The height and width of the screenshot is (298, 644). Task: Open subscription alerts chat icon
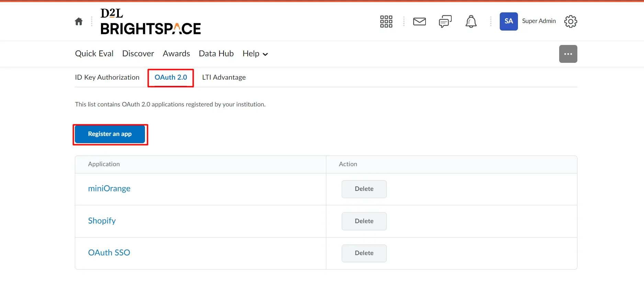click(445, 22)
